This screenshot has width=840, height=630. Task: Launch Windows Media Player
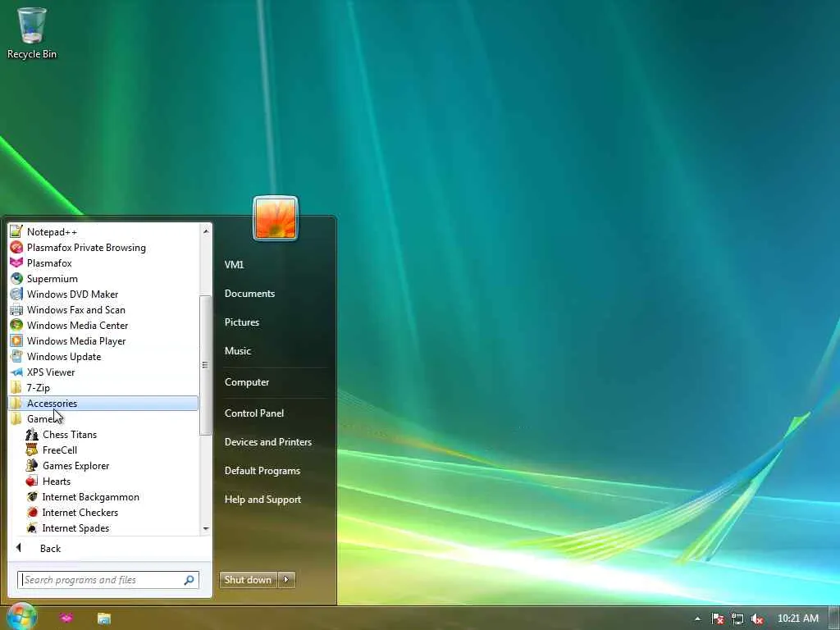103,340
